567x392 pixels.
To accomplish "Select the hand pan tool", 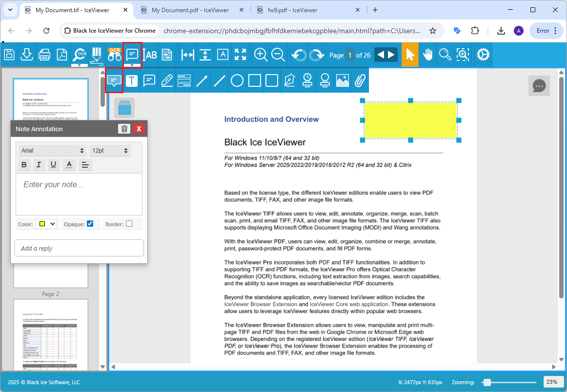I will tap(428, 55).
